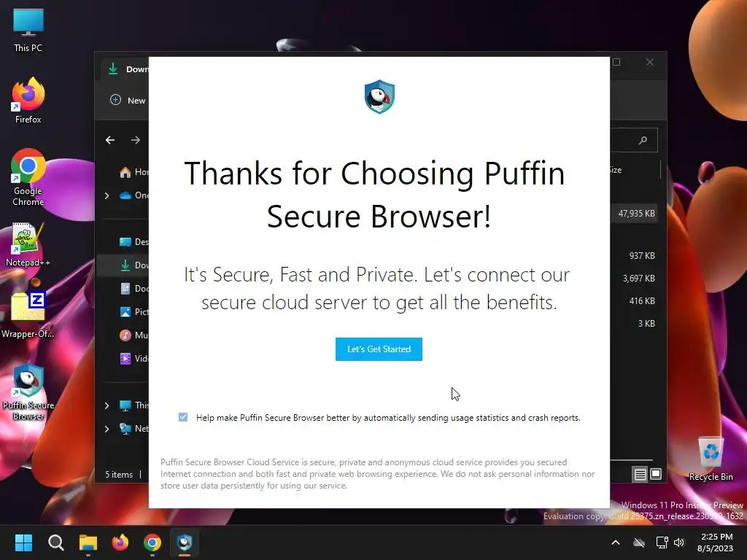Open the clock and date in taskbar

tap(716, 542)
